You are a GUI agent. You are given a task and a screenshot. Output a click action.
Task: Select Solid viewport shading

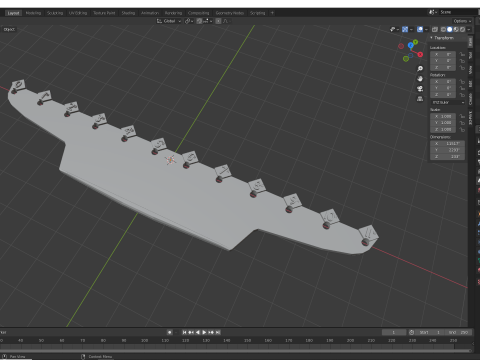[x=450, y=29]
